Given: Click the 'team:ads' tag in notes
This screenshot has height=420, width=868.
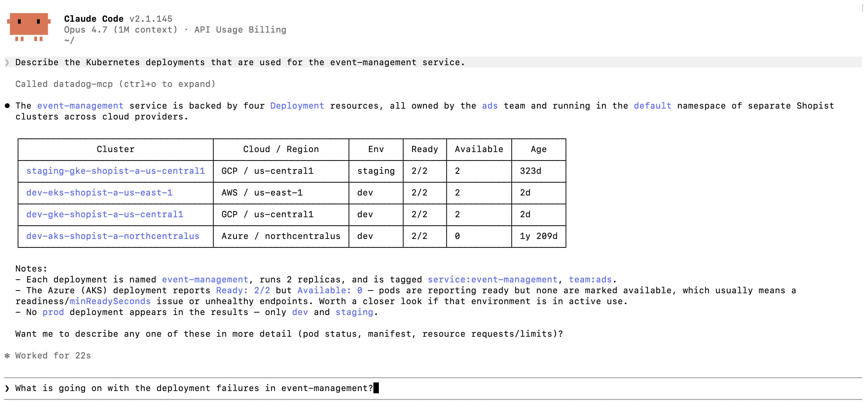Looking at the screenshot, I should point(590,280).
